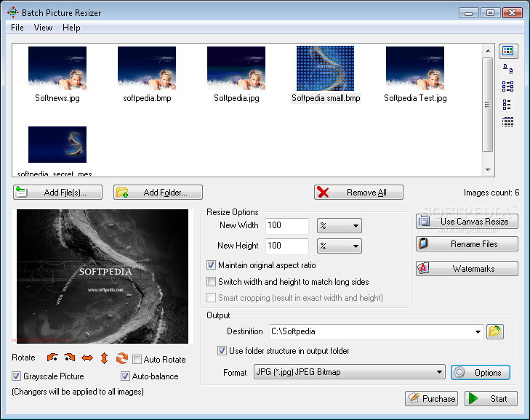Viewport: 530px width, 420px height.
Task: Select the softpedia_secret_mes thumbnail
Action: point(57,145)
